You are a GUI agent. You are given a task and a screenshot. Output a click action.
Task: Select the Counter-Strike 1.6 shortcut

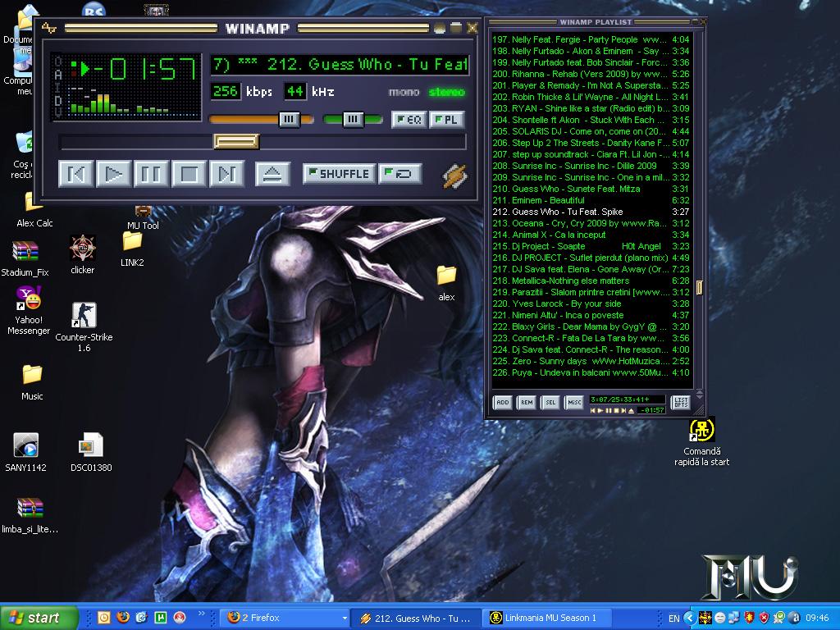coord(84,326)
